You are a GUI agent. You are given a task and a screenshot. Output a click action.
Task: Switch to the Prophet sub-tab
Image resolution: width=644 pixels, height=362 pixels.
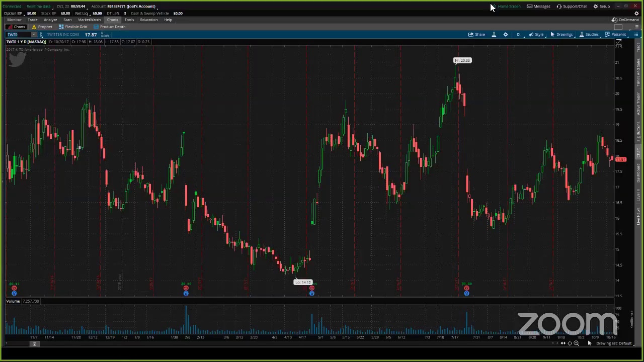click(x=42, y=27)
